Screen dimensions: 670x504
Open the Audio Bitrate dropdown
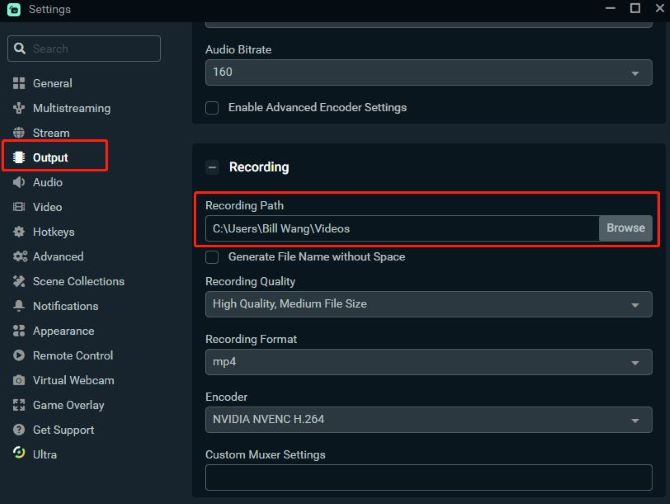(429, 72)
